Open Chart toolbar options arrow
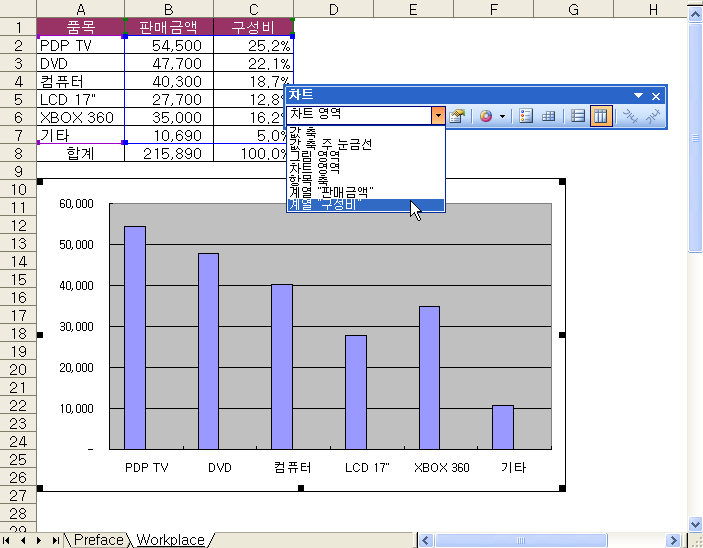Image resolution: width=703 pixels, height=548 pixels. (638, 96)
